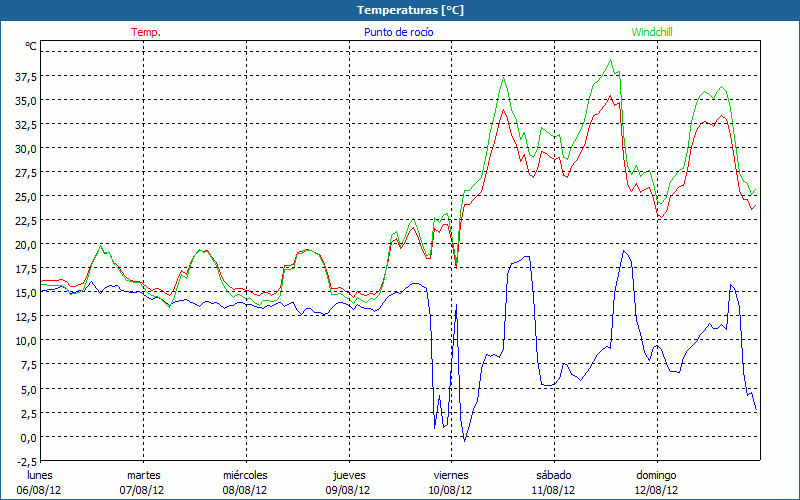Select the -2,5 y-axis tick label
800x500 pixels.
pyautogui.click(x=25, y=461)
